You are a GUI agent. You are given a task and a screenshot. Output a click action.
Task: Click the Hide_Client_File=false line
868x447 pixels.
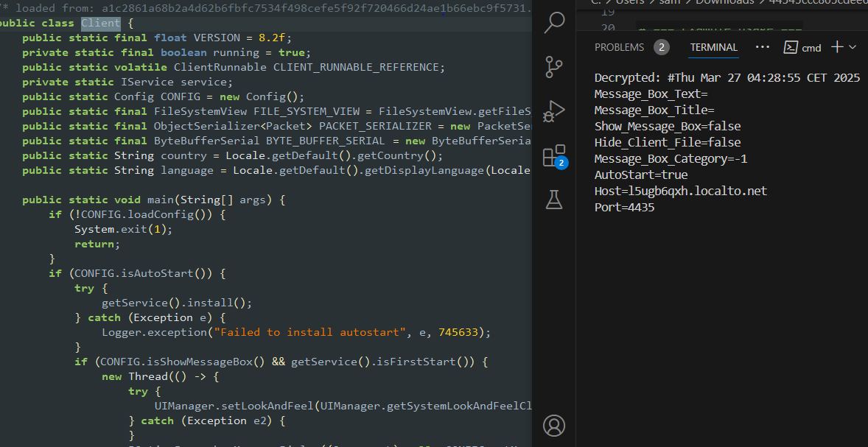pos(668,143)
